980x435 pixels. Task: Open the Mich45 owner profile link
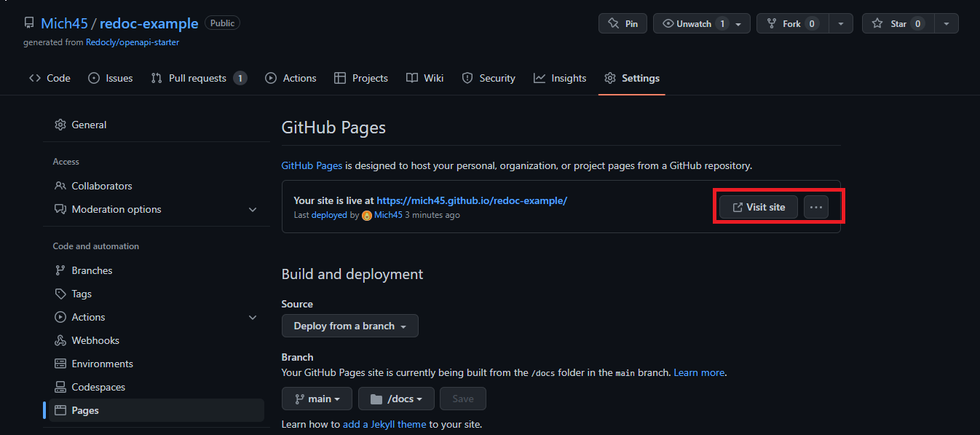(64, 23)
